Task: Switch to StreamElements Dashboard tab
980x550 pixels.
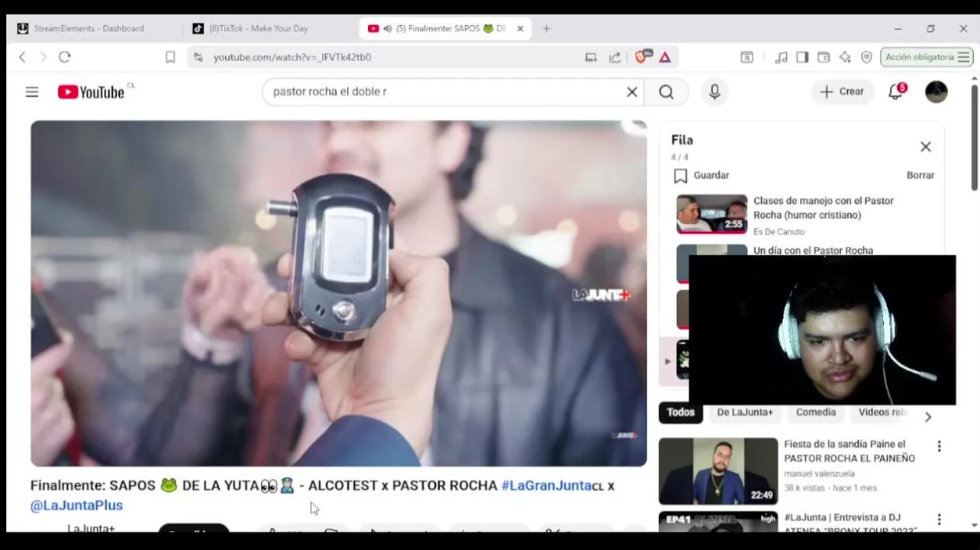Action: pos(89,29)
